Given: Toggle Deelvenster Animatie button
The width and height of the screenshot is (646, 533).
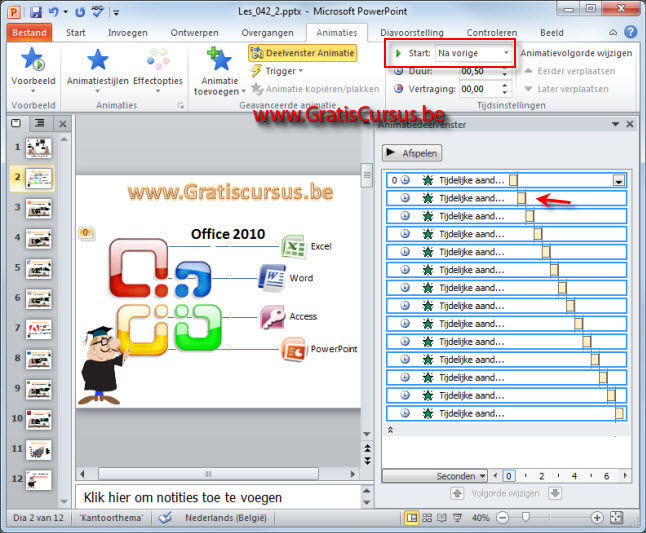Looking at the screenshot, I should [302, 53].
